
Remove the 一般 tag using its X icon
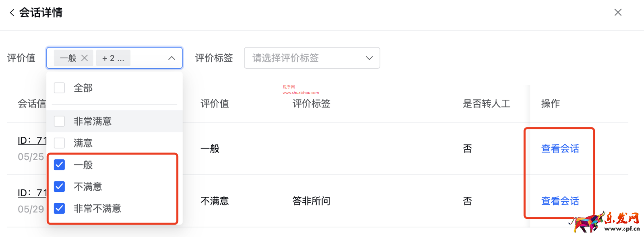coord(85,58)
